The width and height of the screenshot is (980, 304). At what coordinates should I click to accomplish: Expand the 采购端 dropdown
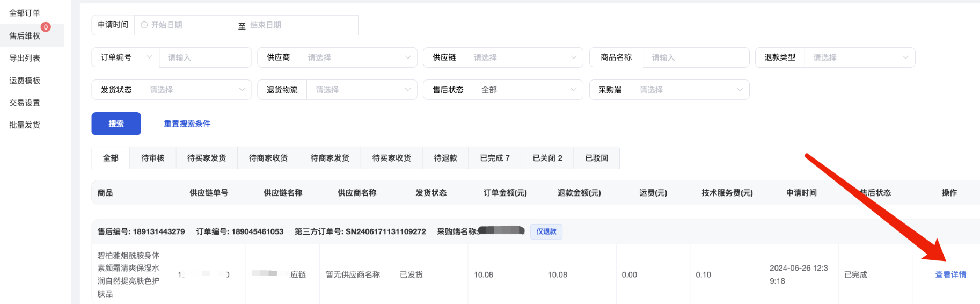coord(689,90)
